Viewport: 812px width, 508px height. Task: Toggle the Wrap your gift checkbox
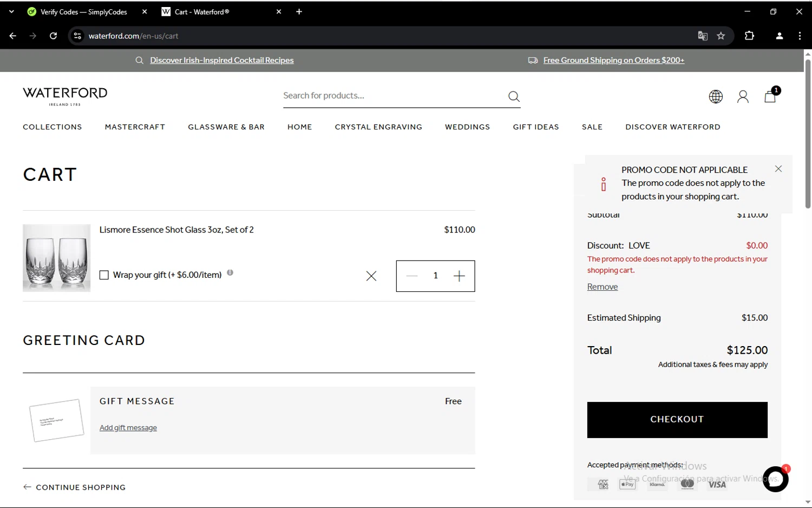104,275
